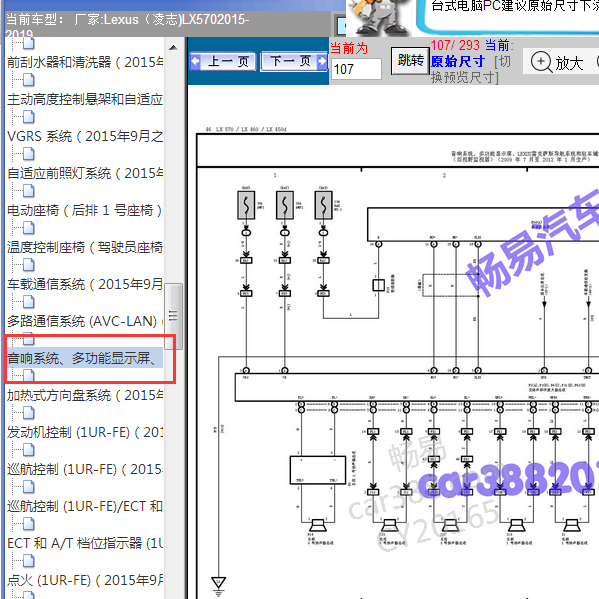Click 原始尺寸 original size link
The image size is (599, 599).
coord(458,62)
